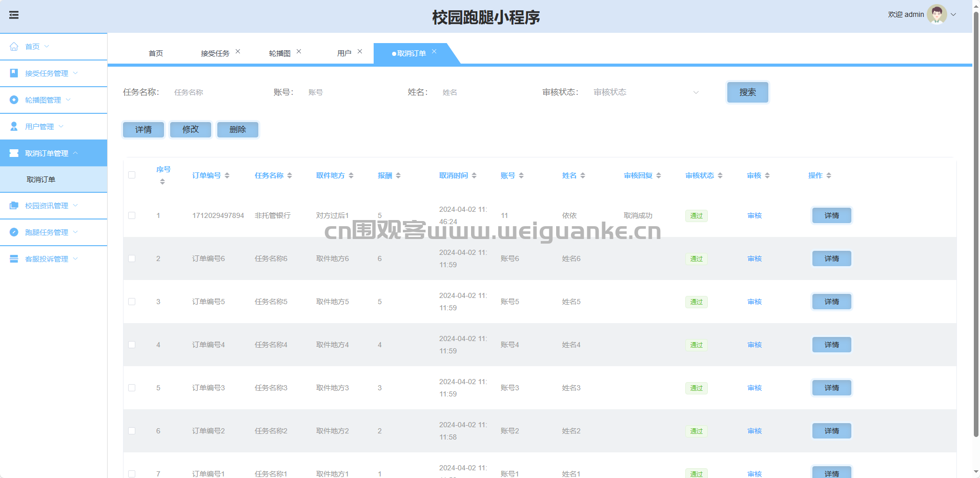Click the home icon in the sidebar

click(14, 47)
